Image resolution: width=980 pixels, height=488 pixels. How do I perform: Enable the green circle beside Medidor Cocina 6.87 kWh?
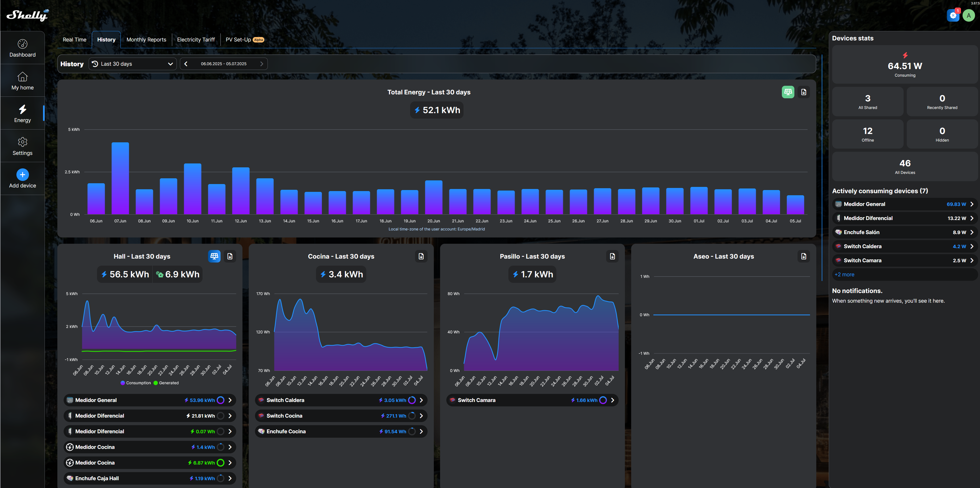[x=220, y=462]
